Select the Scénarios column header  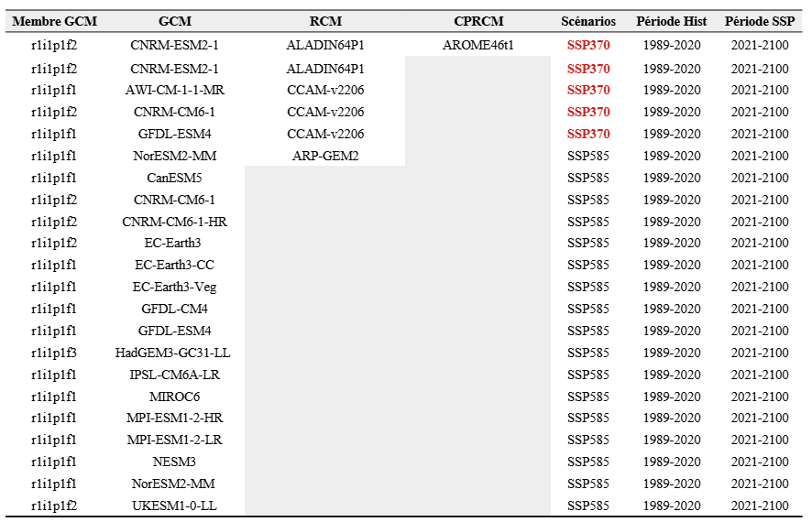point(588,21)
